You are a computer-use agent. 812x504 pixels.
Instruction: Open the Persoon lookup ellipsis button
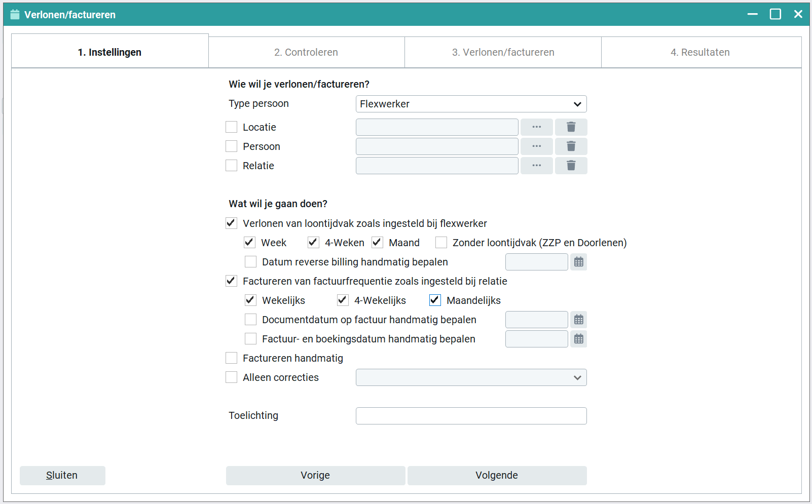pos(536,146)
